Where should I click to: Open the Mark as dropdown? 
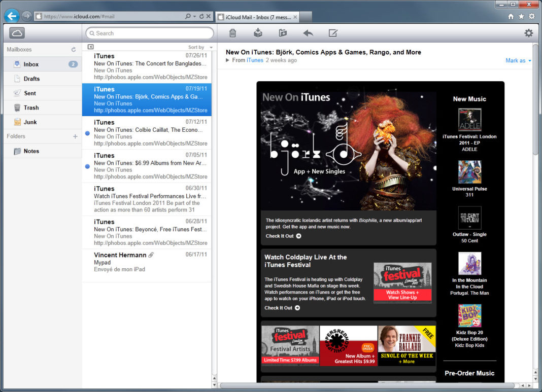coord(518,60)
